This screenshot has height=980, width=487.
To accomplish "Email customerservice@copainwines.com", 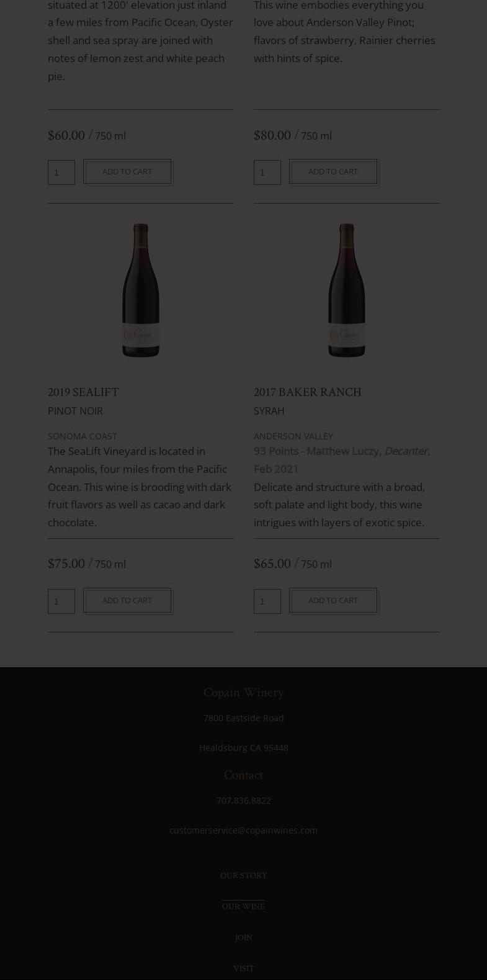I will coord(243,830).
